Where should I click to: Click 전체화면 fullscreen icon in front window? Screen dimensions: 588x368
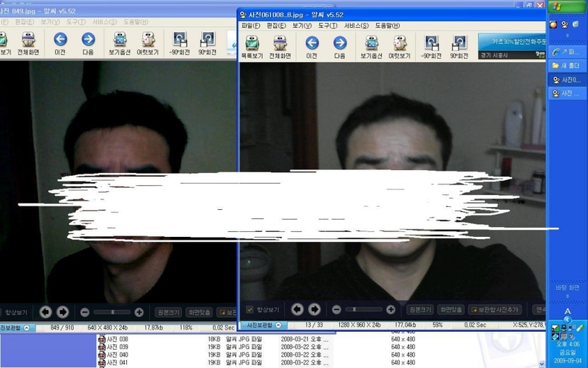[280, 48]
